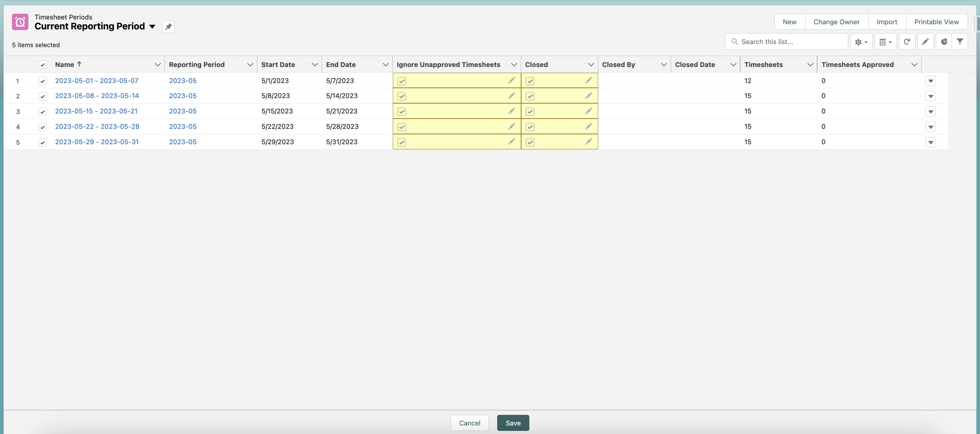Pin the Current Reporting Period list view
980x434 pixels.
(x=169, y=26)
